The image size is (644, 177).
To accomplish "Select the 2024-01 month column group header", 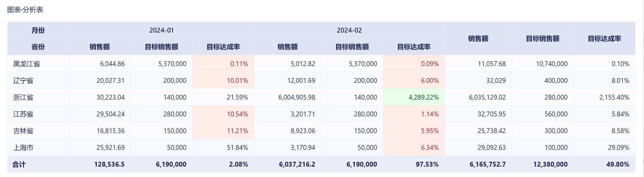I will coord(161,30).
